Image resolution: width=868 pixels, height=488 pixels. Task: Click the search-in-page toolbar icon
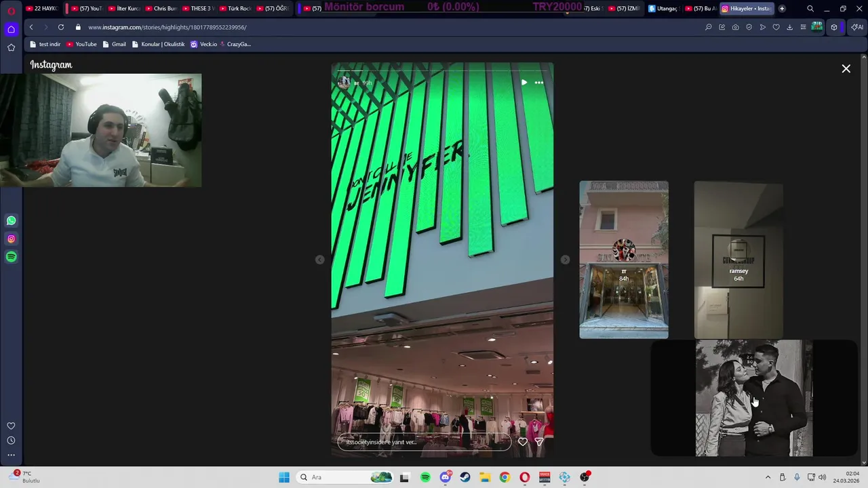(x=709, y=27)
